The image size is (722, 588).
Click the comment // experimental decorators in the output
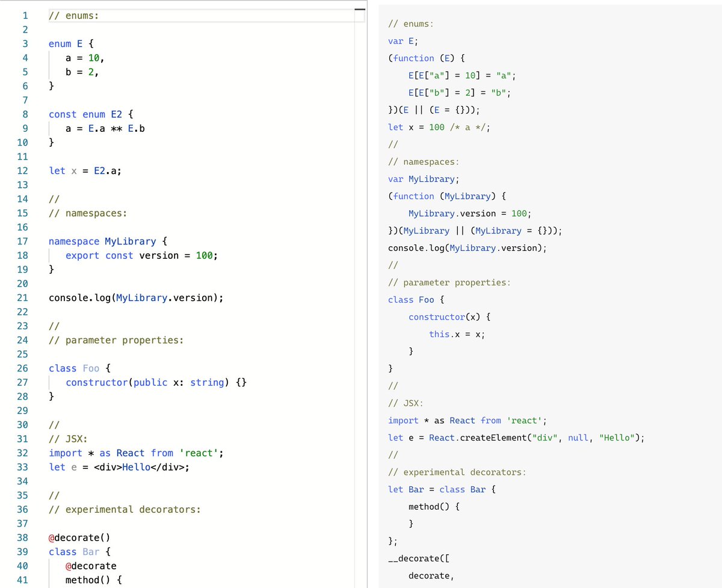(457, 472)
